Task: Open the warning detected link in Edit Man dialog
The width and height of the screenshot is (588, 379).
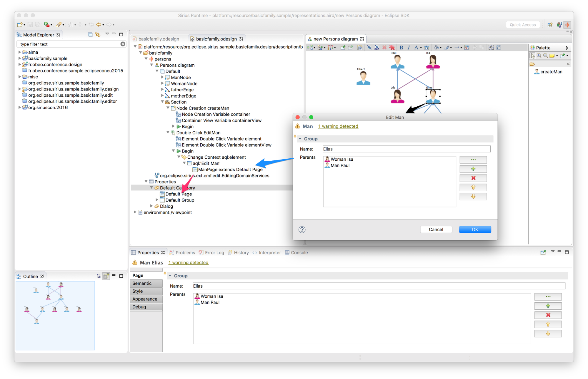Action: pyautogui.click(x=338, y=126)
